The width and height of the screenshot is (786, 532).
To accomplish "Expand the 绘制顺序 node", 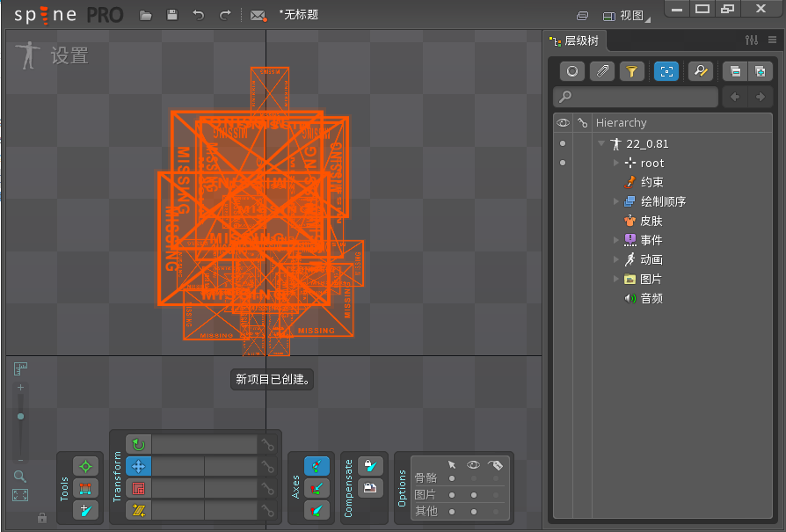I will tap(616, 201).
